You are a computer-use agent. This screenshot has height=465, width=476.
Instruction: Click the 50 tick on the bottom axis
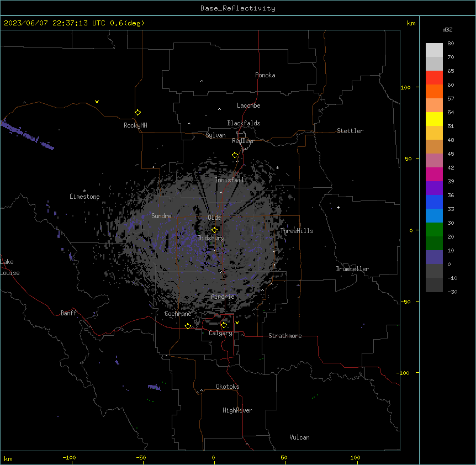284,457
